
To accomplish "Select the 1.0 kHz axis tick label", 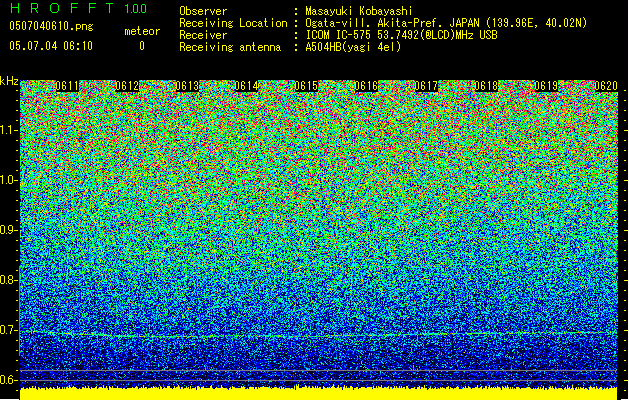I will click(x=8, y=180).
